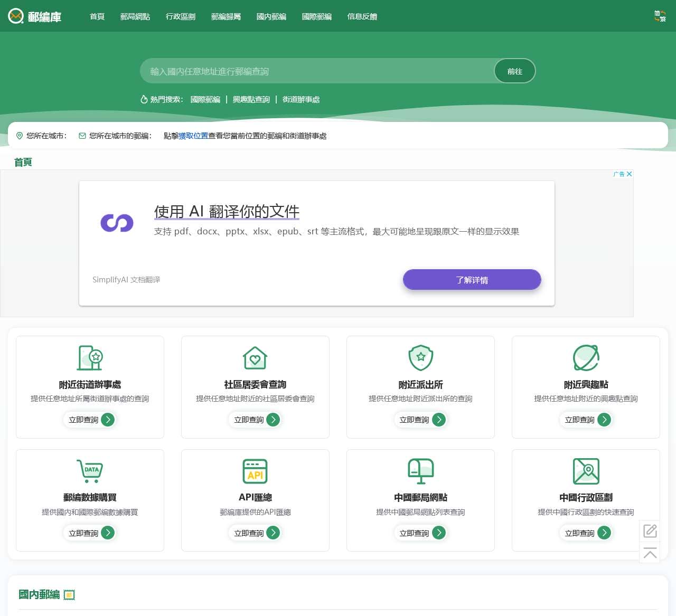Screen dimensions: 676x616
Task: Click the 附近派出所 shield star icon
Action: pos(421,358)
